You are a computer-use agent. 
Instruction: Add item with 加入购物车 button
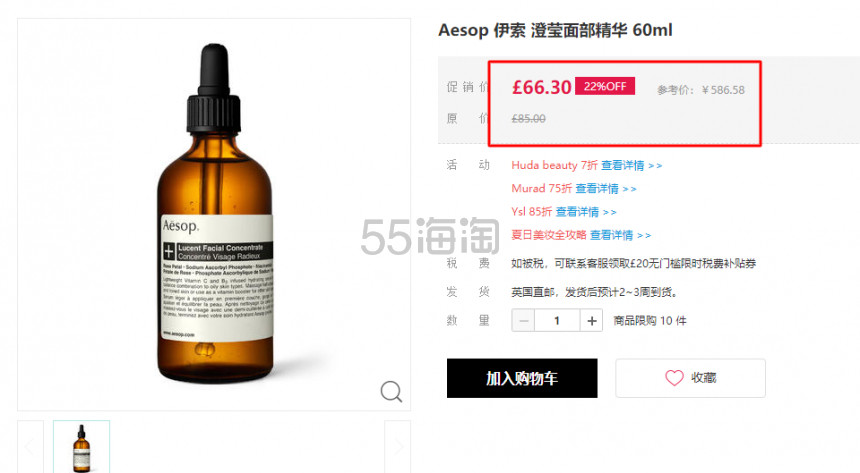pos(522,378)
